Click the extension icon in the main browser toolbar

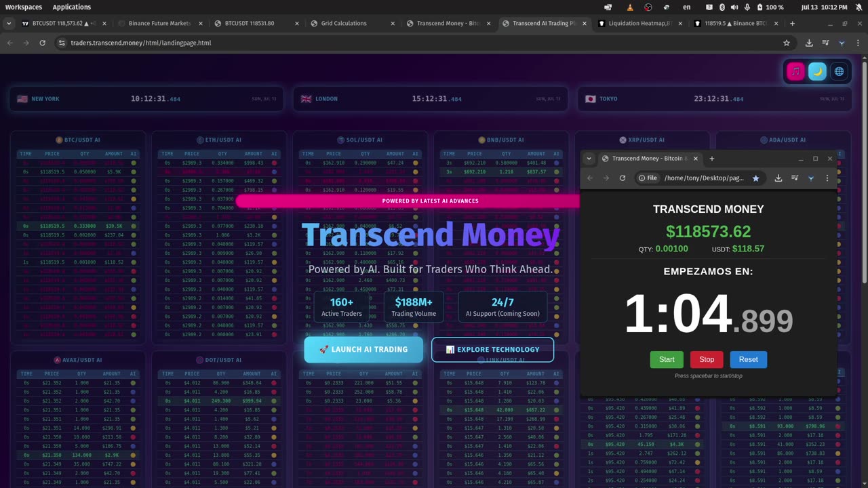click(x=842, y=43)
